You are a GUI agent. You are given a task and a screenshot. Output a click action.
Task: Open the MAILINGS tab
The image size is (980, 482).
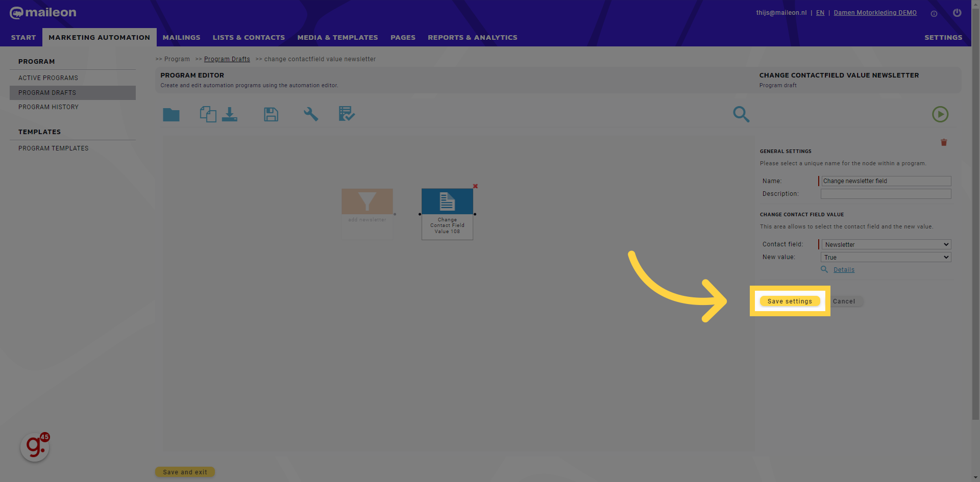point(182,37)
